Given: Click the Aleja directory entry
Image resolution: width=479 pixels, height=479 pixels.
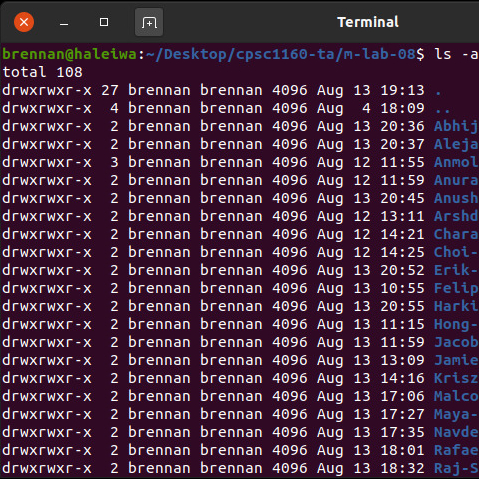Looking at the screenshot, I should pyautogui.click(x=456, y=145).
